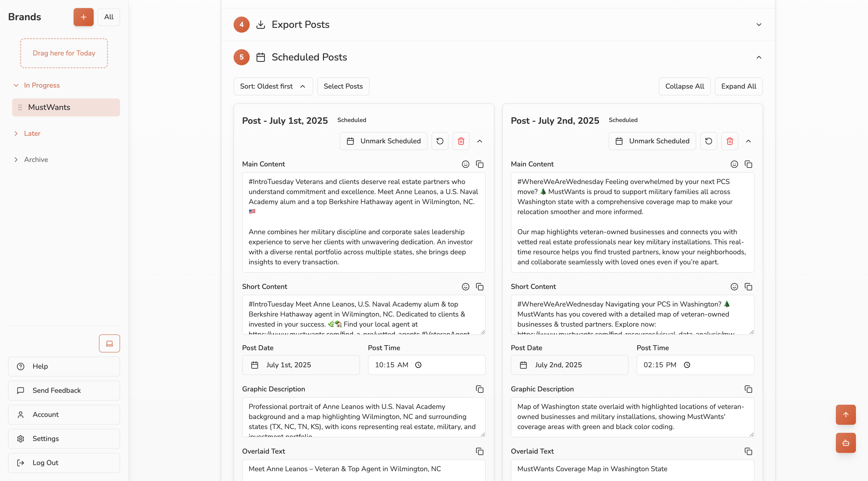868x481 pixels.
Task: Delete the July 2nd post
Action: pos(730,141)
